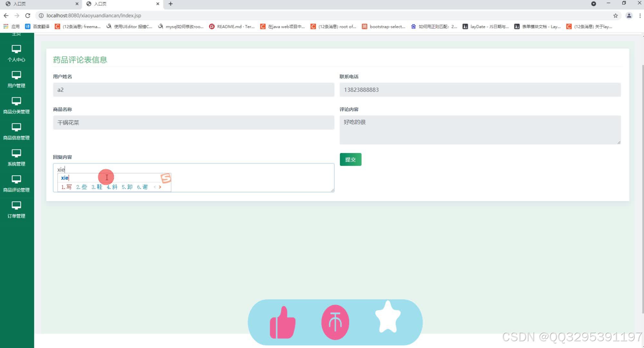This screenshot has width=644, height=348.
Task: Choose IME candidate 1 写
Action: [67, 187]
